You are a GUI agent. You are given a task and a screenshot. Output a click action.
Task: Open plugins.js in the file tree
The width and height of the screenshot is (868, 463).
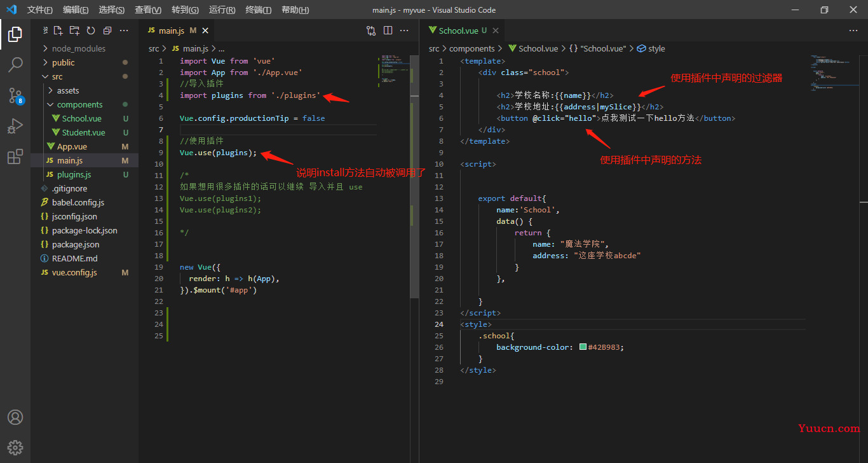pos(85,174)
